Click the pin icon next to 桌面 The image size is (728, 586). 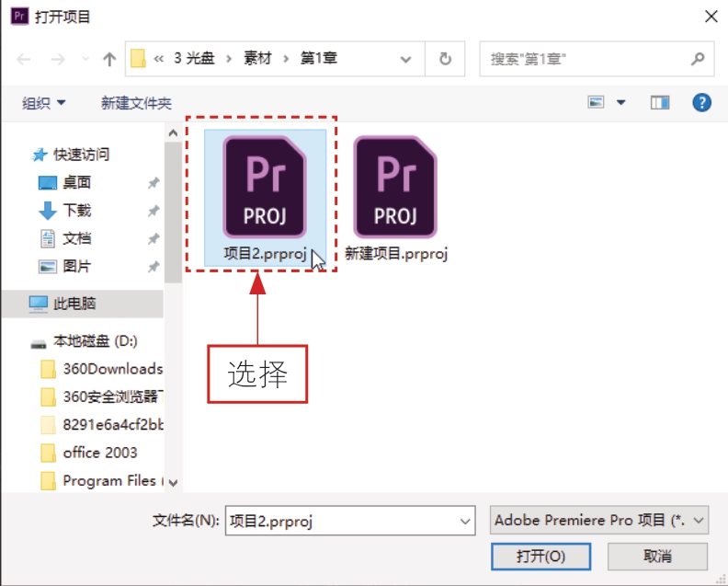154,183
